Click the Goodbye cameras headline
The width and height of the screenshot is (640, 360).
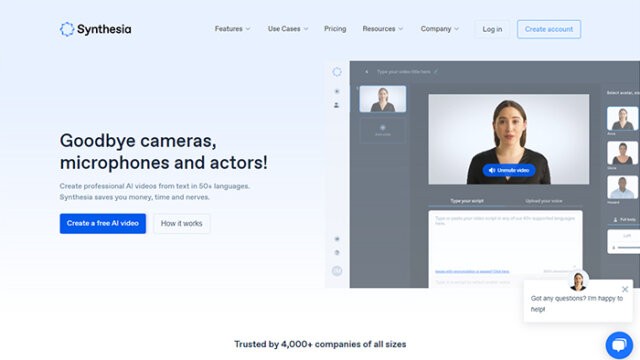[164, 151]
